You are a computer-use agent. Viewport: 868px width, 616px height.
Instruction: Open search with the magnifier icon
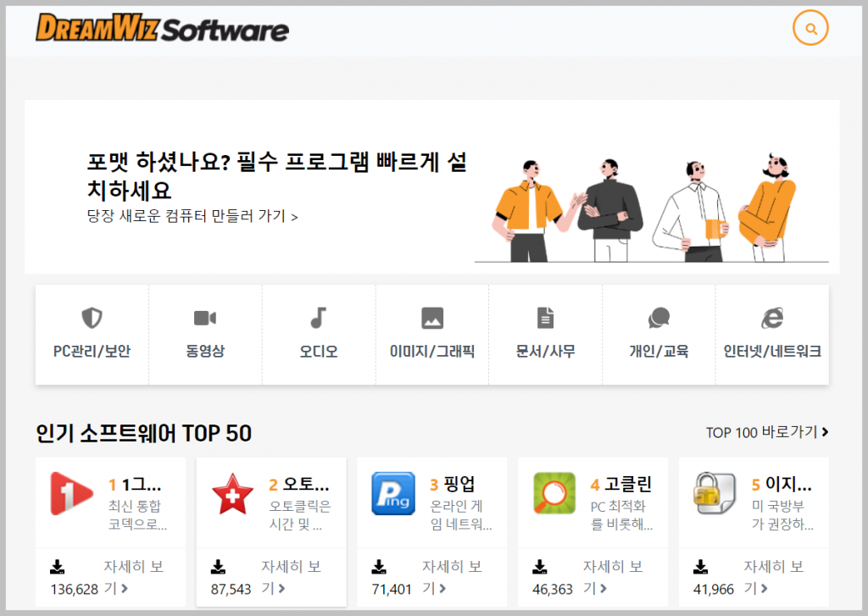810,28
